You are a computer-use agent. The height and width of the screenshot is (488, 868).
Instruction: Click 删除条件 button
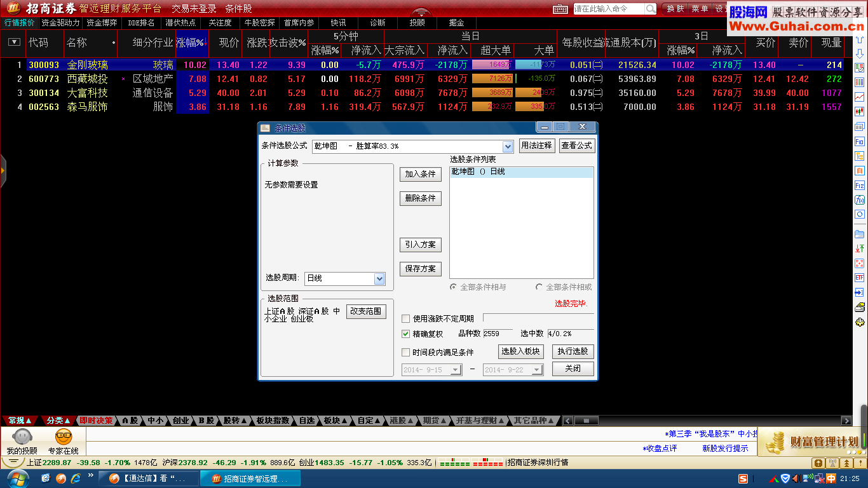tap(420, 198)
